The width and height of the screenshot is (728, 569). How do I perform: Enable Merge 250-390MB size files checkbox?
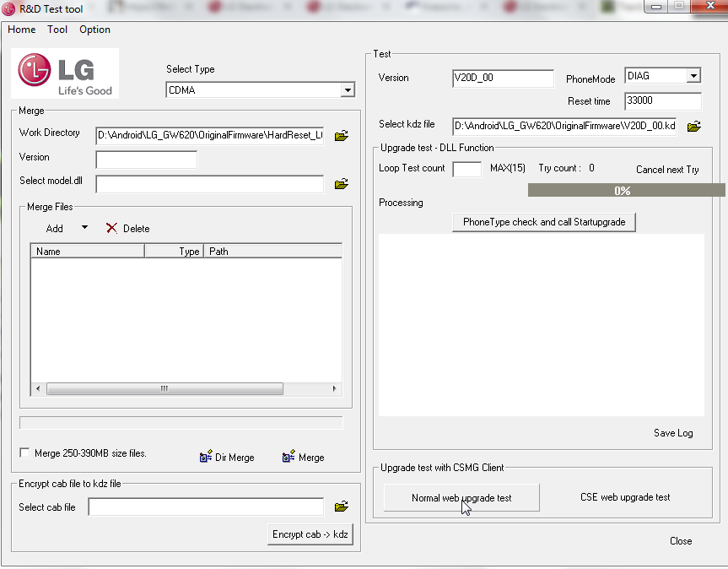(24, 452)
